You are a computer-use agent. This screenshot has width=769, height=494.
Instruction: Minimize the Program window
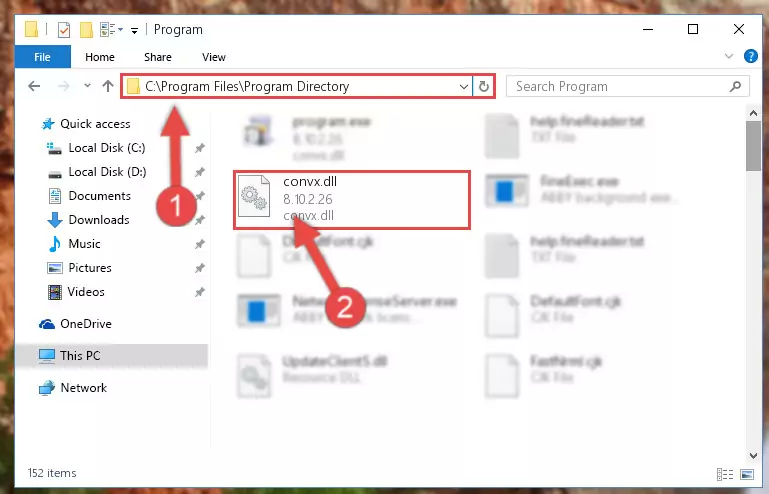point(648,29)
